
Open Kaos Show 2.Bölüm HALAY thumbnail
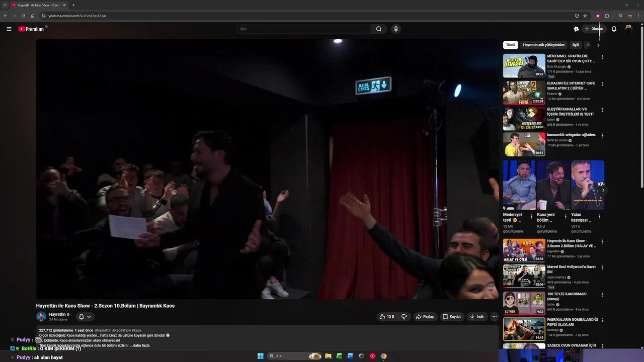pos(524,250)
